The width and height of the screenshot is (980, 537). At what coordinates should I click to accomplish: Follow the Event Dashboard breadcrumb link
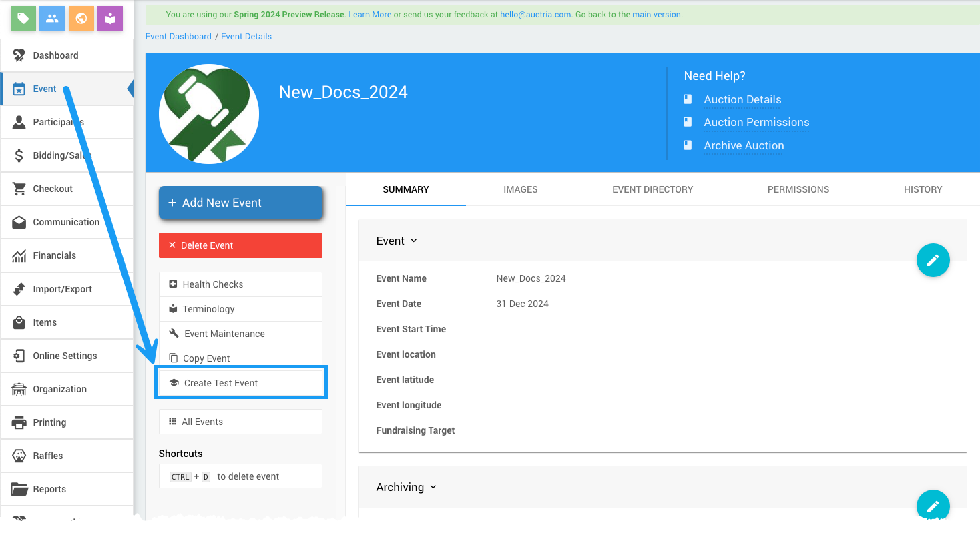pos(178,37)
